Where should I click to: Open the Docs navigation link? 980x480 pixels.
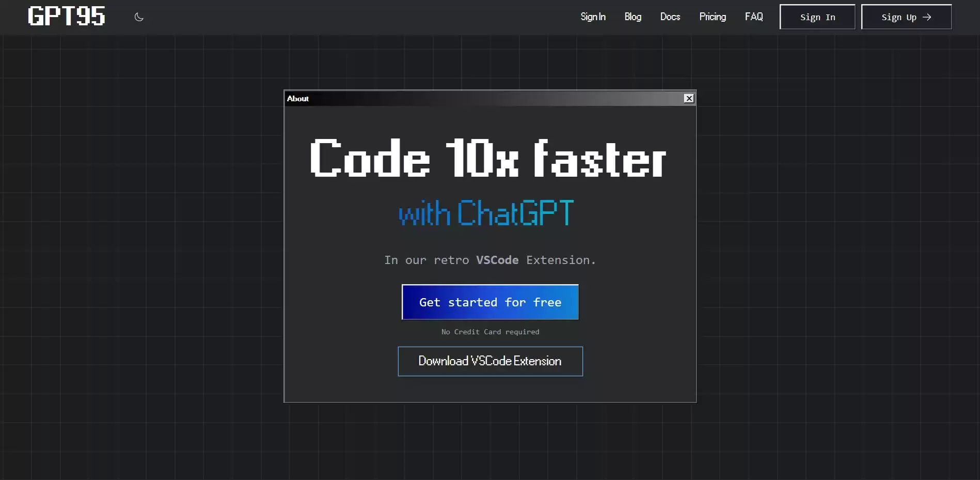pos(670,17)
